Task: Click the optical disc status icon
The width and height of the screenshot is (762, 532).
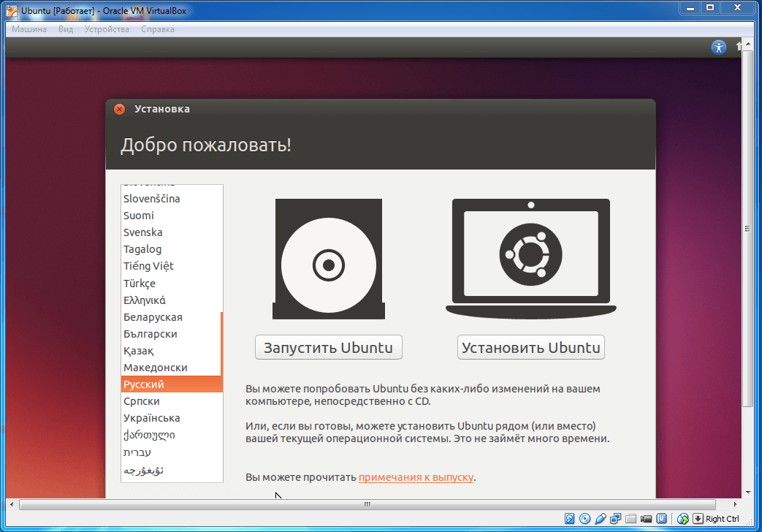Action: [x=585, y=519]
